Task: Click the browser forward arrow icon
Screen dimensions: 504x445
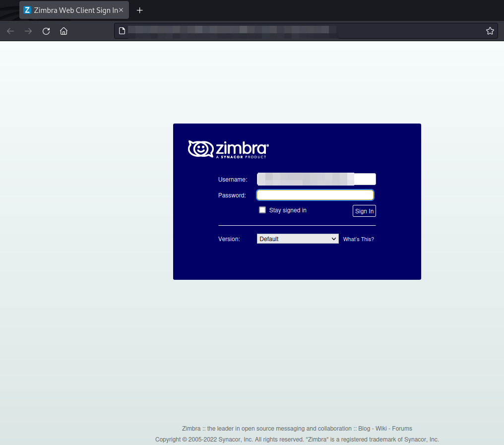Action: coord(28,31)
